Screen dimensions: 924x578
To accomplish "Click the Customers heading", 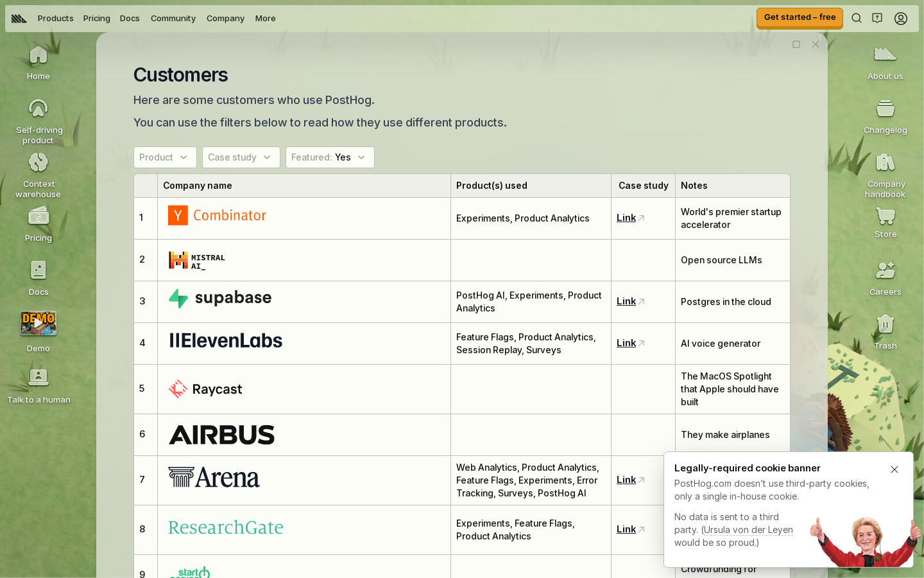I will coord(180,75).
